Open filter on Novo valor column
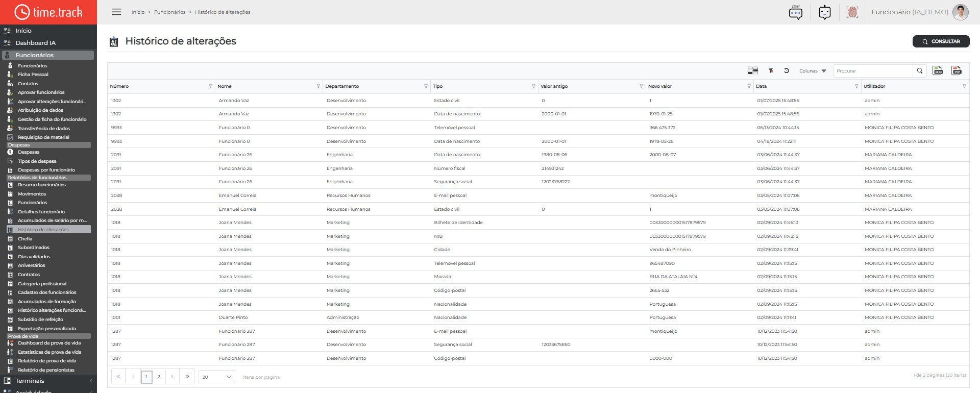This screenshot has width=980, height=393. pyautogui.click(x=749, y=86)
